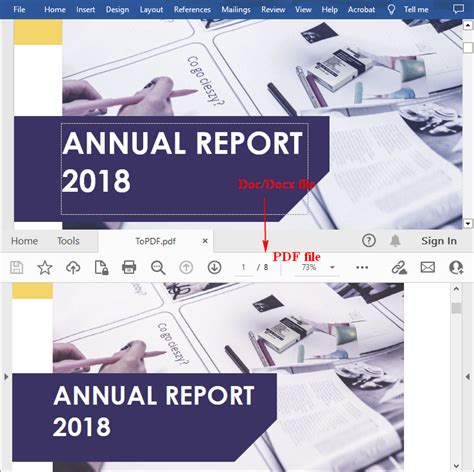The height and width of the screenshot is (472, 474).
Task: Click the Word scrollbar up arrow
Action: click(468, 25)
